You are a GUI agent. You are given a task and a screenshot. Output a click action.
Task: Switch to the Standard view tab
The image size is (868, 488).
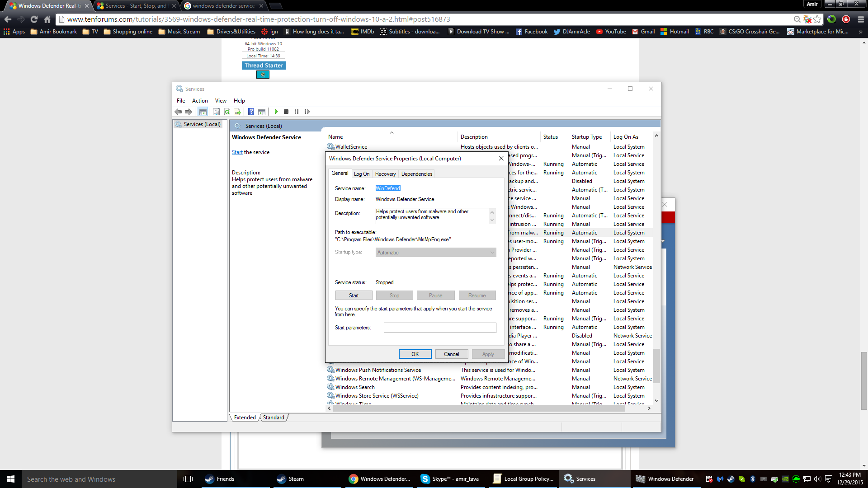click(274, 418)
